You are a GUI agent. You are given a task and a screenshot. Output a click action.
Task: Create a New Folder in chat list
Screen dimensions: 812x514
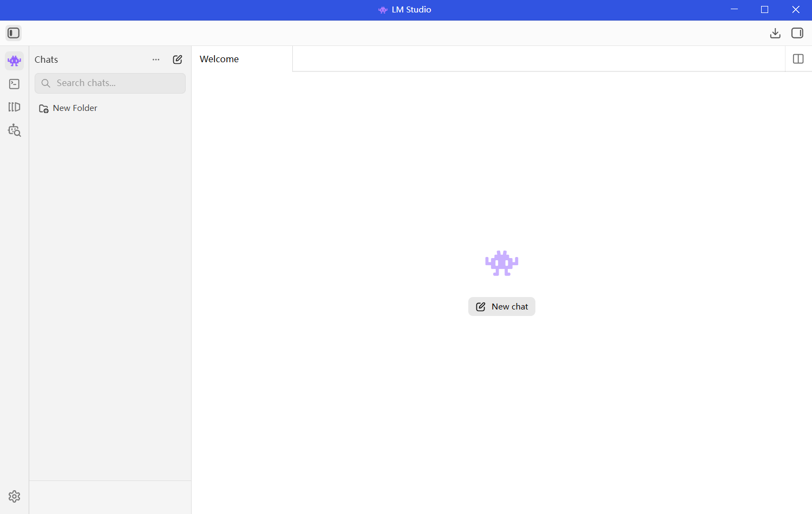(68, 108)
